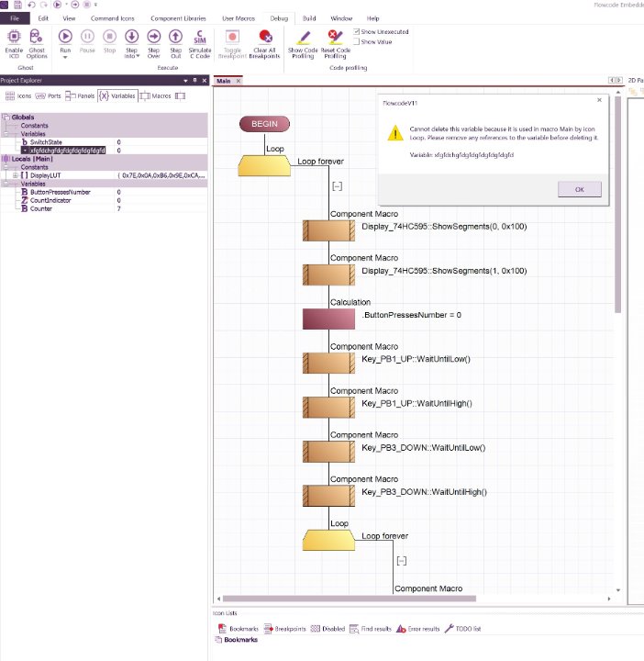The image size is (644, 661).
Task: Open the Edit menu
Action: coord(43,18)
